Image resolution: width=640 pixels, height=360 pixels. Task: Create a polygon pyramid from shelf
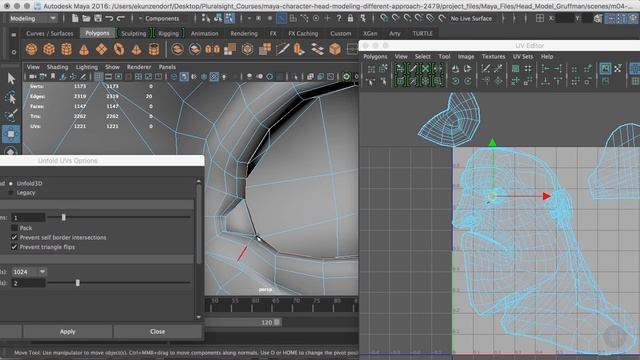[136, 49]
